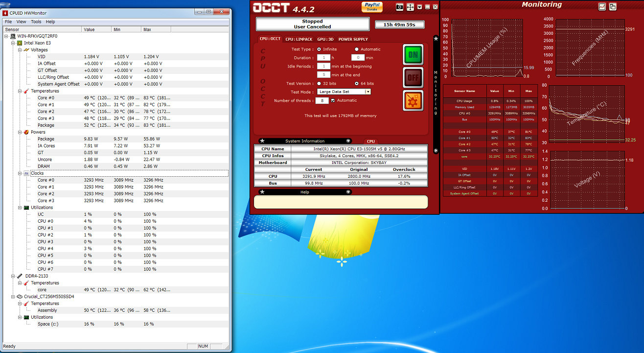Click the PayPal Donate button in OCCT
This screenshot has height=353, width=644.
(x=372, y=6)
